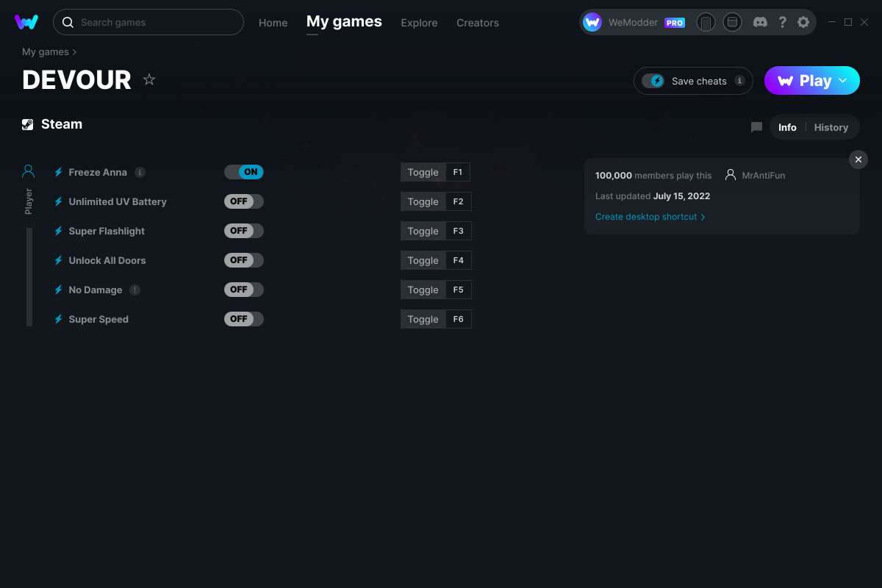Viewport: 882px width, 588px height.
Task: Enable Unlimited UV Battery toggle
Action: [x=244, y=201]
